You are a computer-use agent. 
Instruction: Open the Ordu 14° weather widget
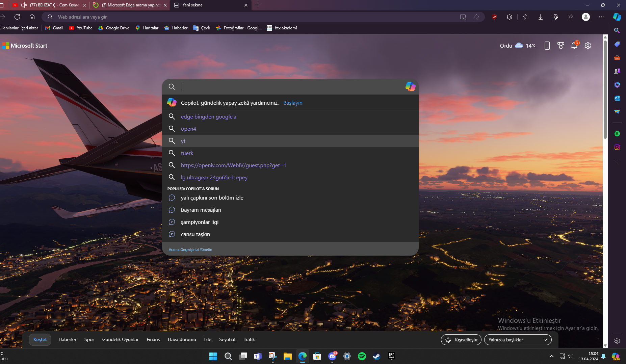(517, 46)
